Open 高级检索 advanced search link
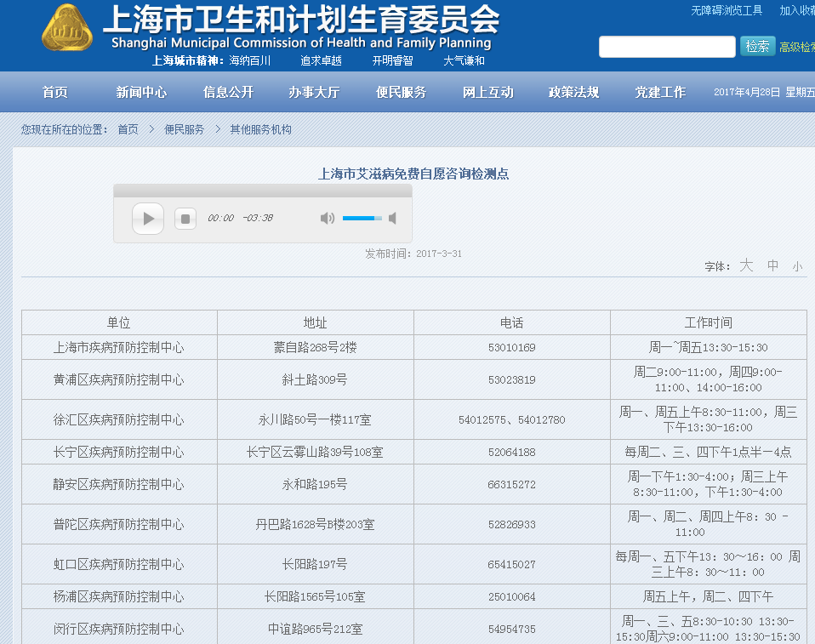The width and height of the screenshot is (815, 644). pos(797,48)
